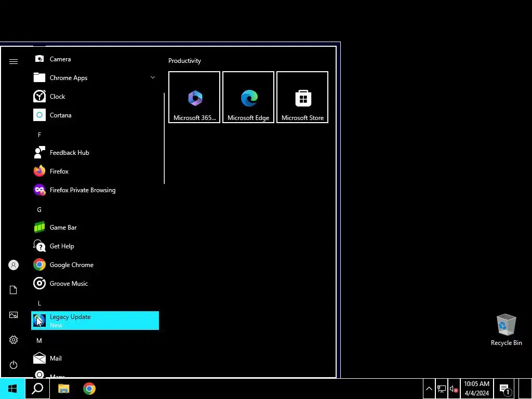The height and width of the screenshot is (399, 532).
Task: Open Settings gear in Start sidebar
Action: pyautogui.click(x=13, y=340)
